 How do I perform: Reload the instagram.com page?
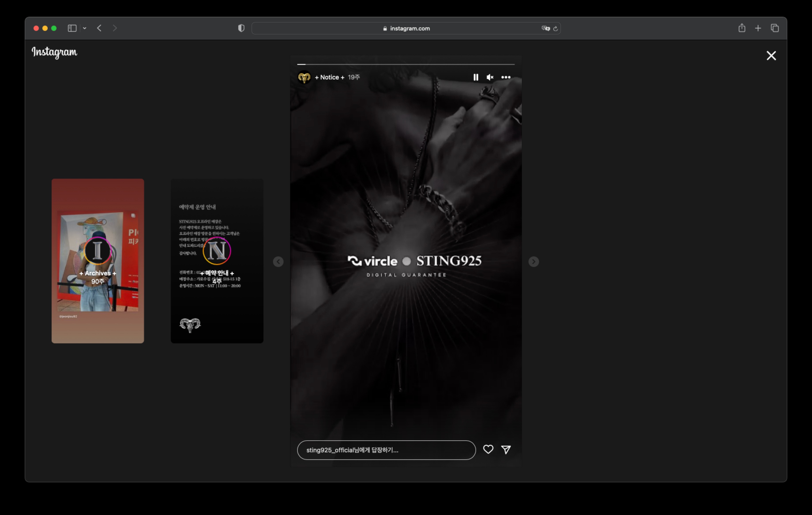(555, 28)
